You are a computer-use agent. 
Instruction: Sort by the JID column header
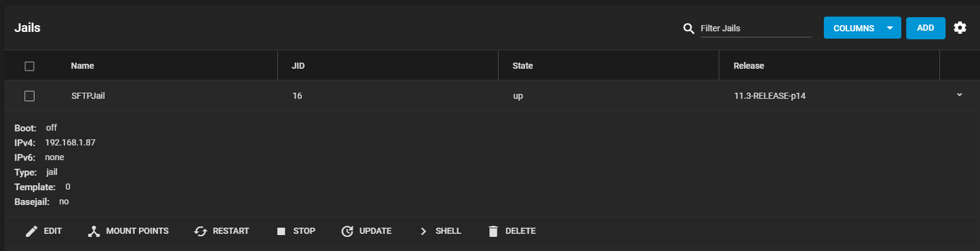tap(298, 66)
